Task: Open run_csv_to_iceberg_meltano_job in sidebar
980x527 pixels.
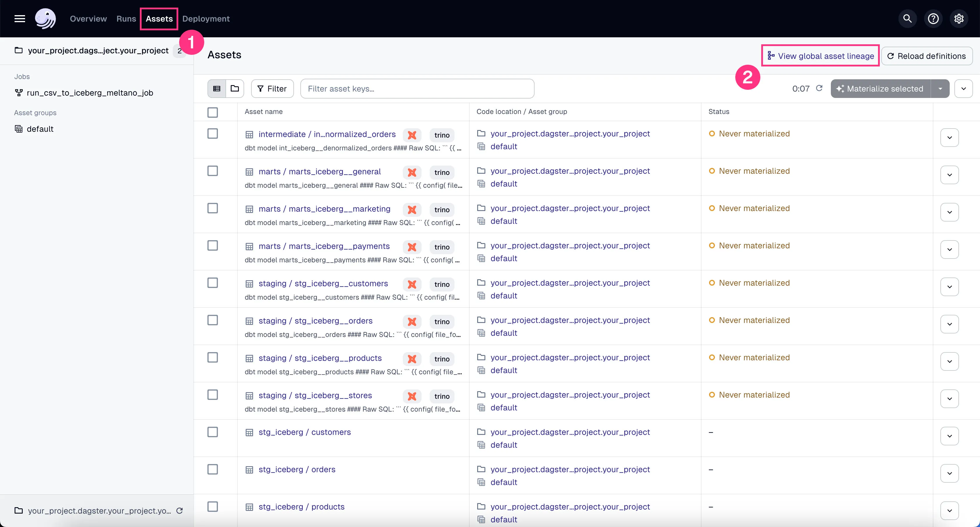Action: [90, 92]
